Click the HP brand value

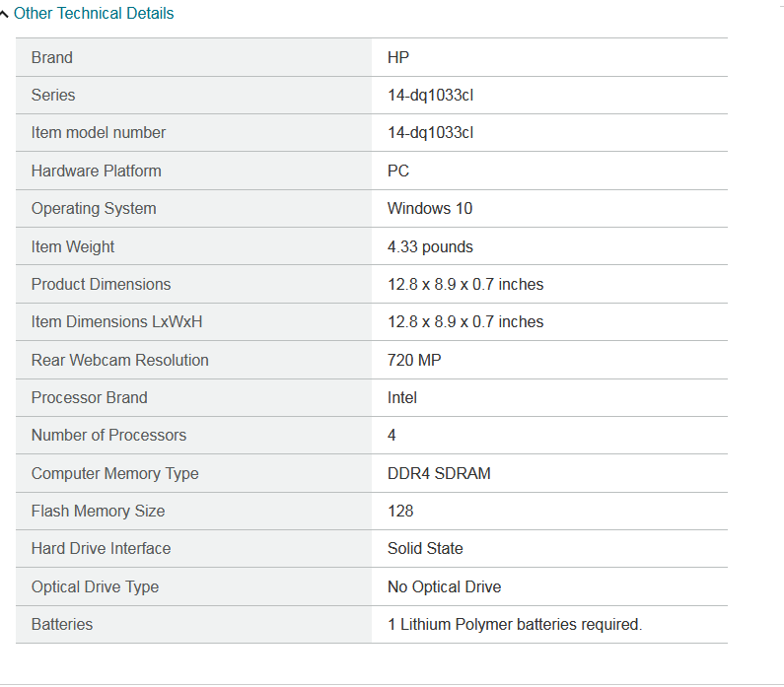[x=398, y=57]
